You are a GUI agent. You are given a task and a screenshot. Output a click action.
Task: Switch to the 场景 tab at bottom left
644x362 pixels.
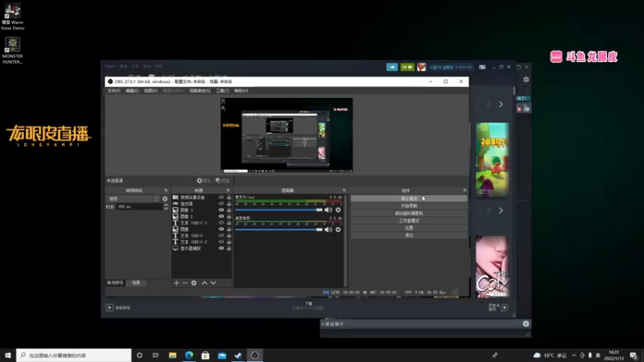click(x=136, y=283)
